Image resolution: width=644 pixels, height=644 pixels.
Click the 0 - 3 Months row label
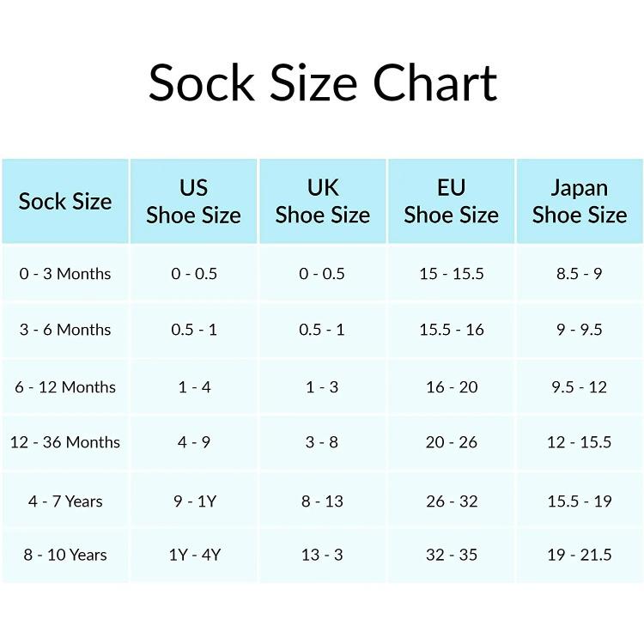(65, 274)
